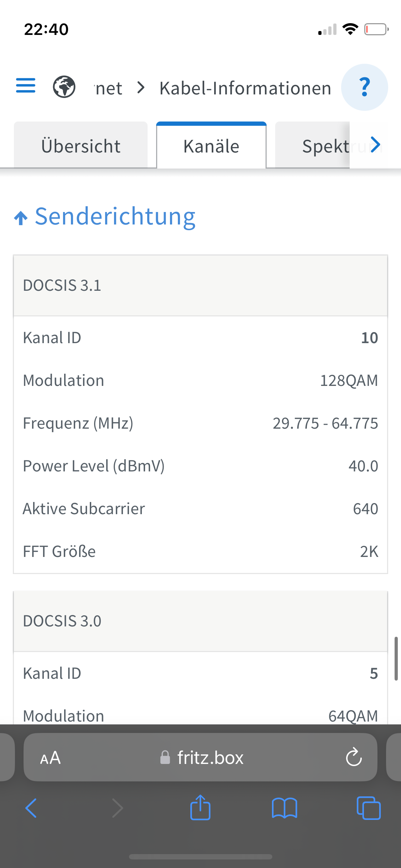Tap the AA reader text-size button
The height and width of the screenshot is (868, 401).
point(50,758)
